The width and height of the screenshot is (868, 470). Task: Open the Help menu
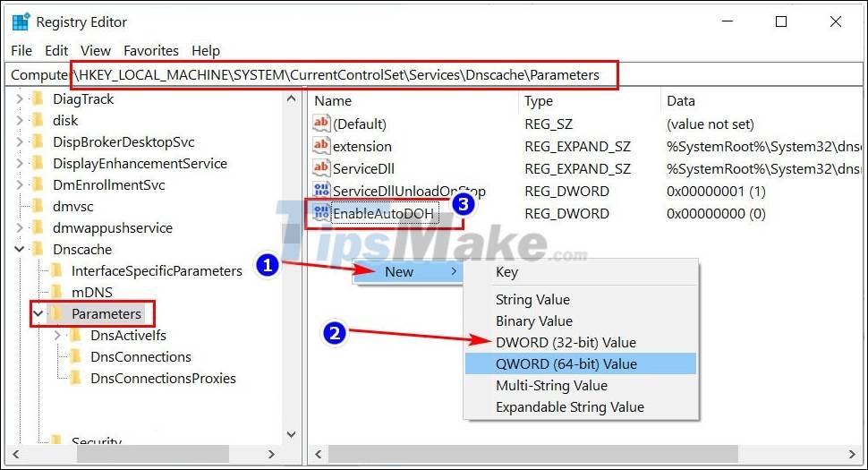point(206,51)
